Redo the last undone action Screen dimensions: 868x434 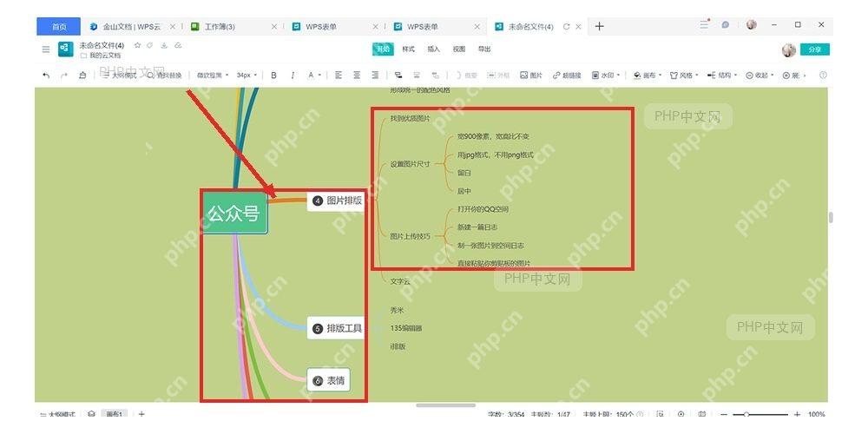(x=63, y=76)
